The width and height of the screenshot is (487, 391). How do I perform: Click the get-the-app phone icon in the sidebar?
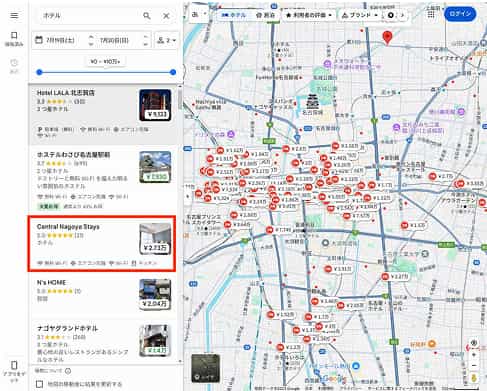pyautogui.click(x=14, y=365)
